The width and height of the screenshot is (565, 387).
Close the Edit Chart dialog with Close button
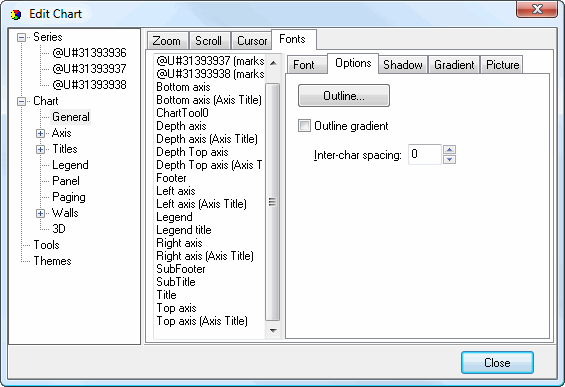(497, 362)
